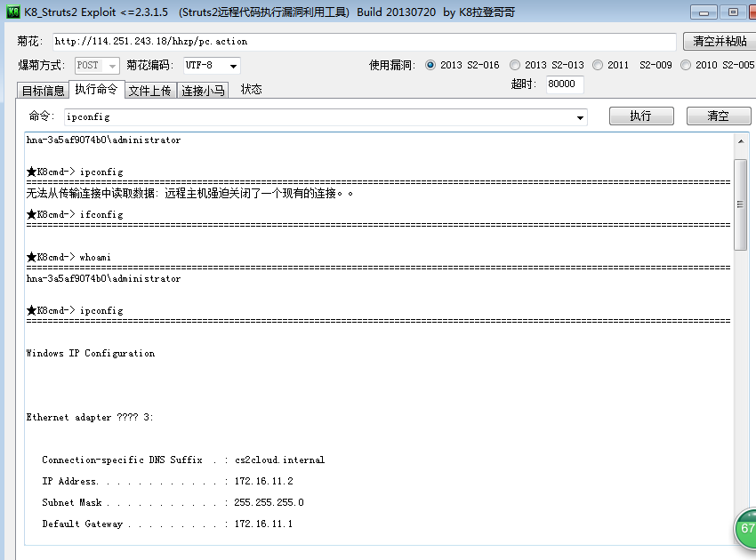Select the 2011 S2-009 vulnerability option
This screenshot has width=756, height=560.
coord(632,65)
